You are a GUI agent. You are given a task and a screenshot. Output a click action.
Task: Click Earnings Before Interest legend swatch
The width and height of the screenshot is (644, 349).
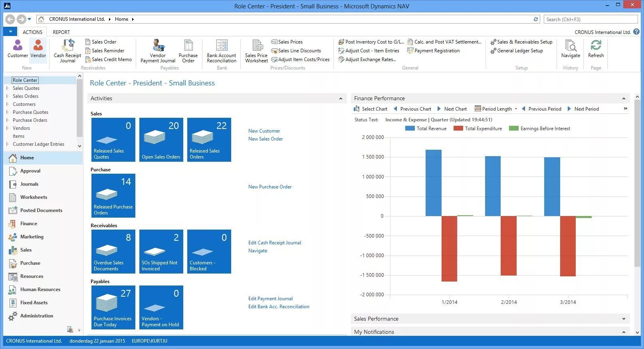tap(513, 128)
